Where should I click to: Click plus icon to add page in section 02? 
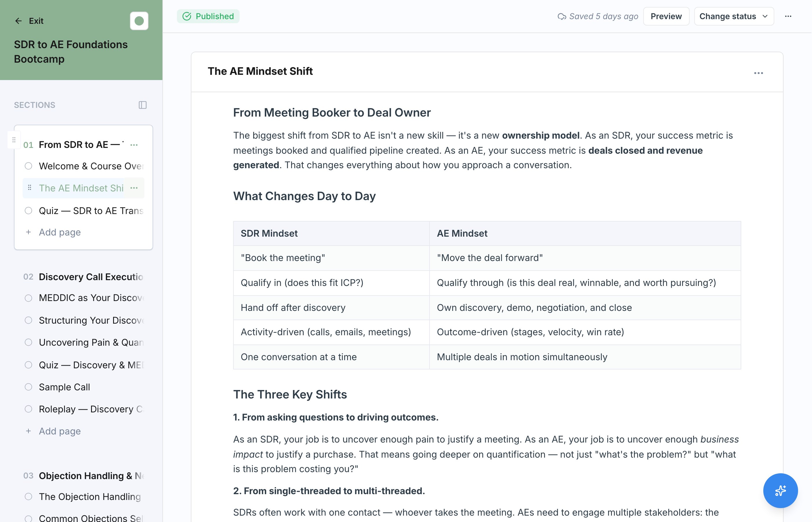coord(28,431)
